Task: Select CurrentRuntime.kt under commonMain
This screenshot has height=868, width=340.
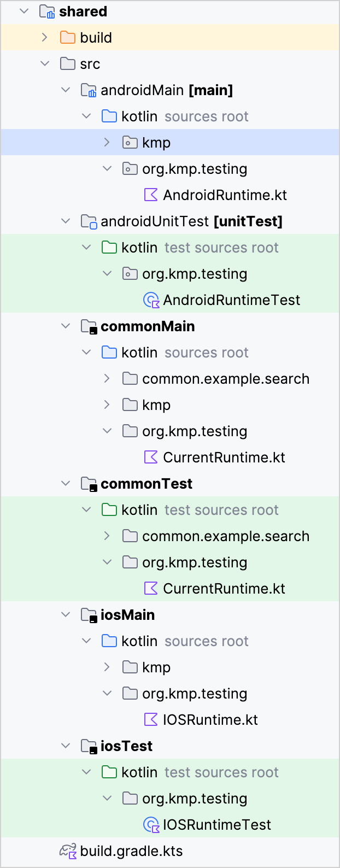Action: [224, 458]
